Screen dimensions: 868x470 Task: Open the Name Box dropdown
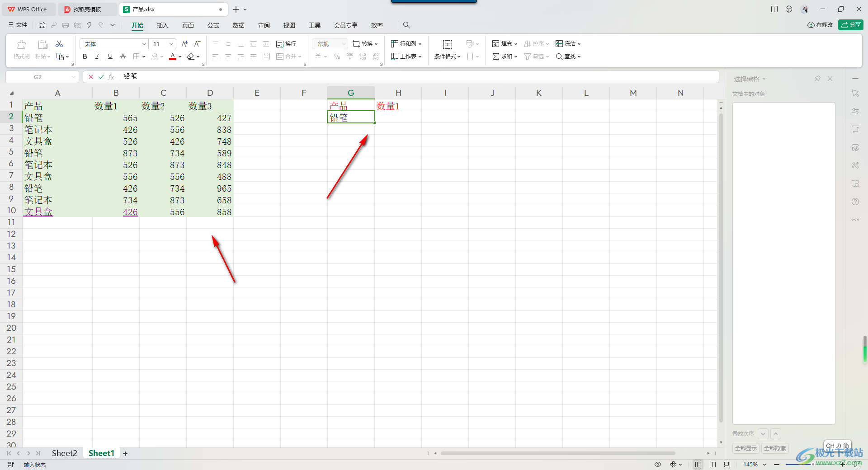pos(73,77)
